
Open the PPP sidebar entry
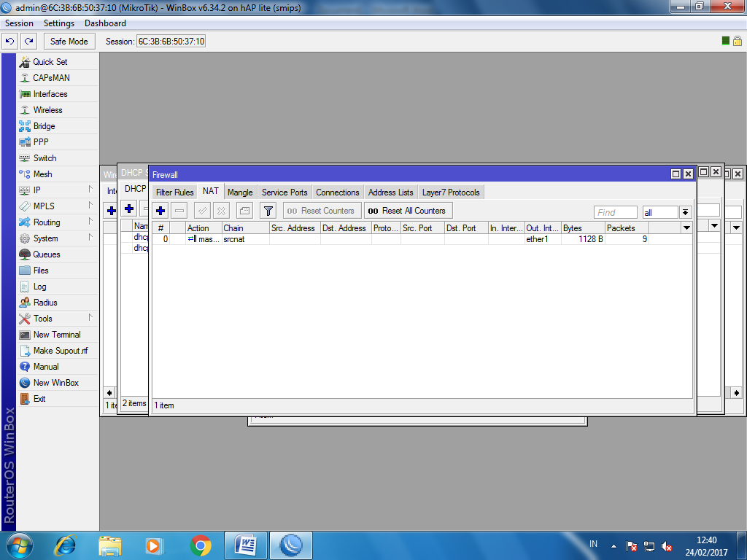click(57, 142)
